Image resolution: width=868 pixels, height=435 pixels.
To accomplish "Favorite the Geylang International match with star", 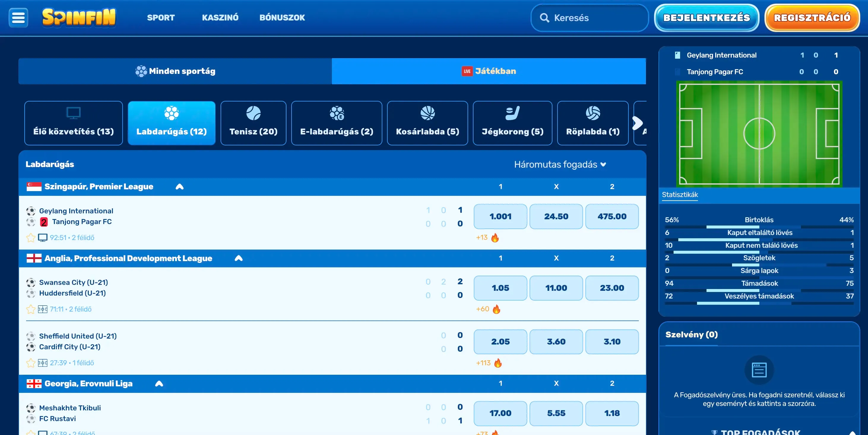I will coord(31,238).
